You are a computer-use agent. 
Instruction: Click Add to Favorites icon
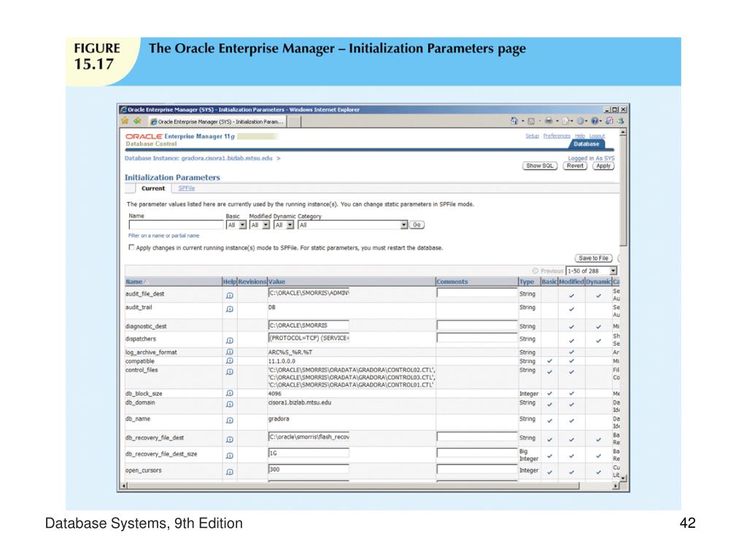pos(137,121)
